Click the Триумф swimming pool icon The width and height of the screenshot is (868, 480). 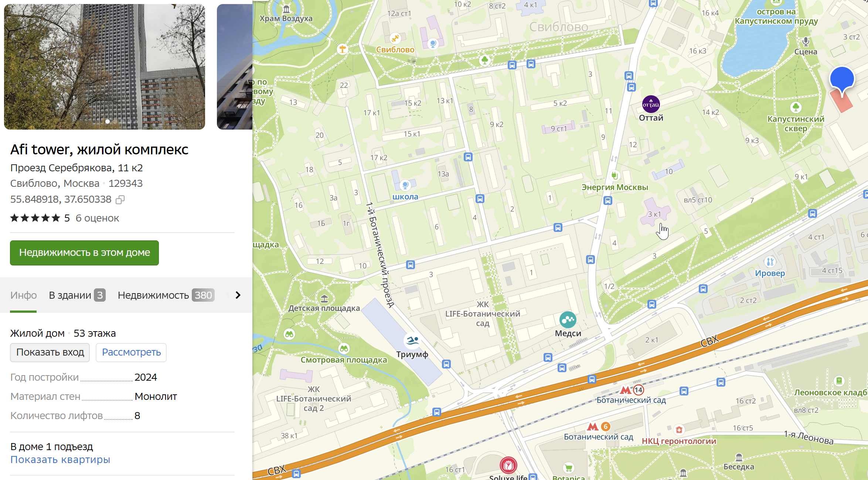pyautogui.click(x=412, y=340)
